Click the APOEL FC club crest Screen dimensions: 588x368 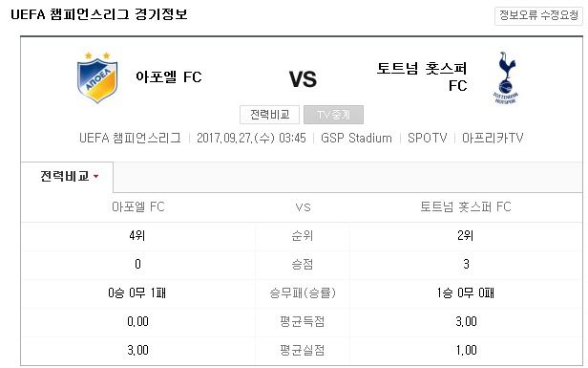[97, 77]
